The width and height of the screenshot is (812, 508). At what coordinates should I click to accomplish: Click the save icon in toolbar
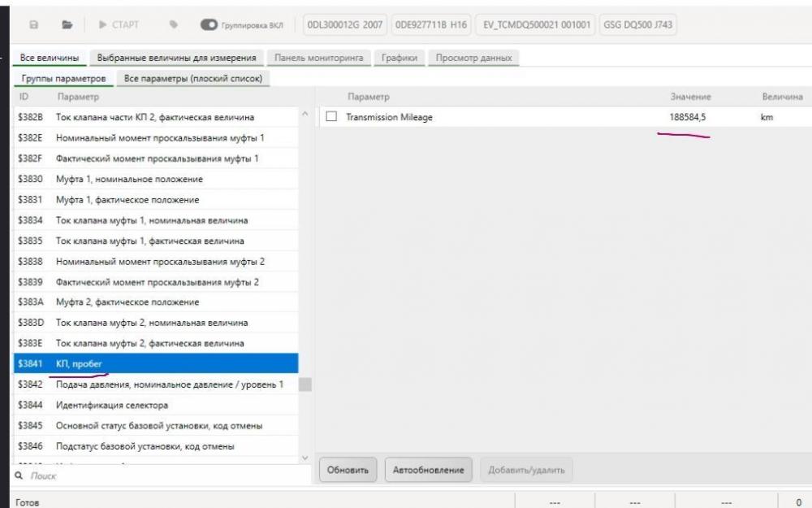[x=33, y=24]
